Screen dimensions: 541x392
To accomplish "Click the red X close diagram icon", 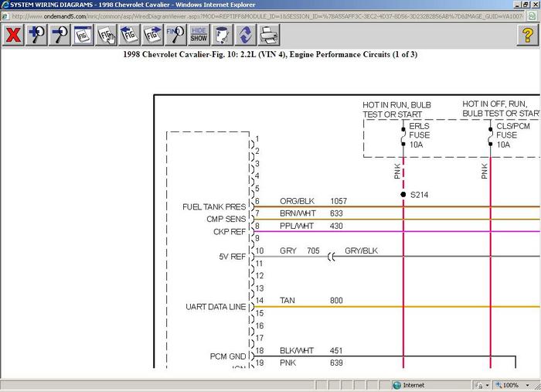I will coord(13,35).
